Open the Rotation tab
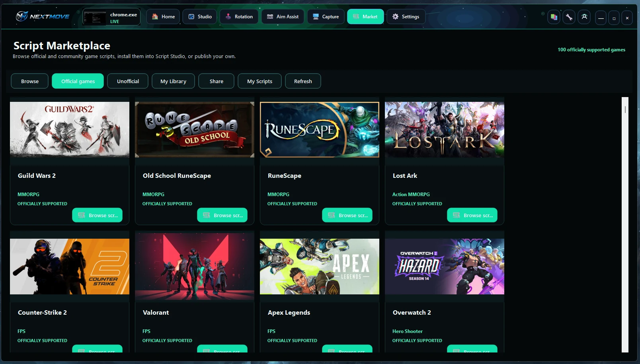 tap(239, 17)
